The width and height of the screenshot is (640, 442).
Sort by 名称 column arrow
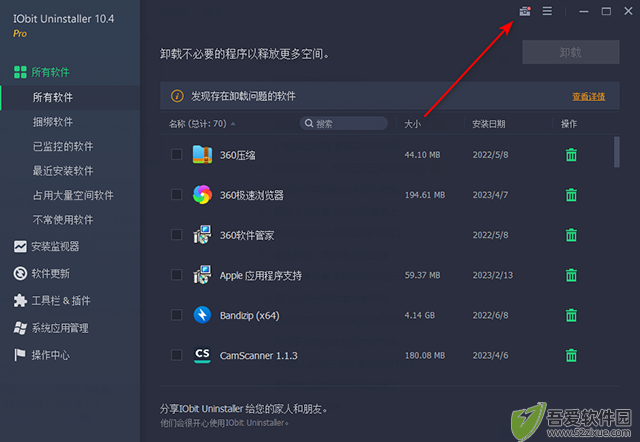[233, 124]
